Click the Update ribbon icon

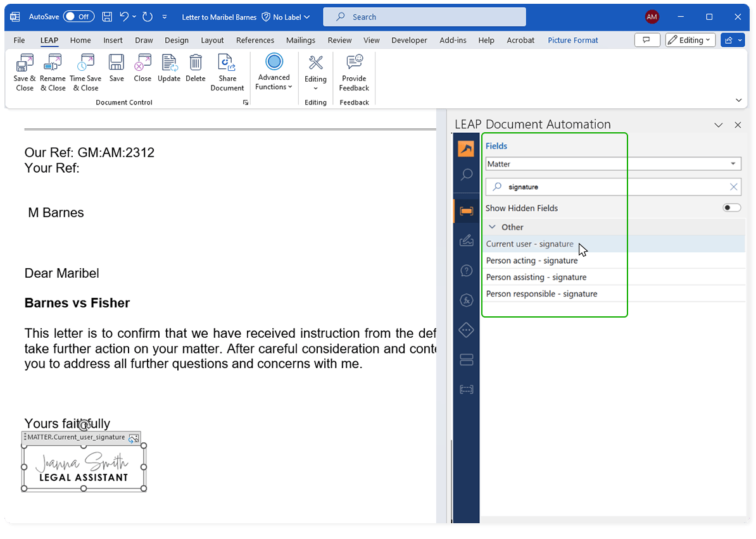point(169,68)
